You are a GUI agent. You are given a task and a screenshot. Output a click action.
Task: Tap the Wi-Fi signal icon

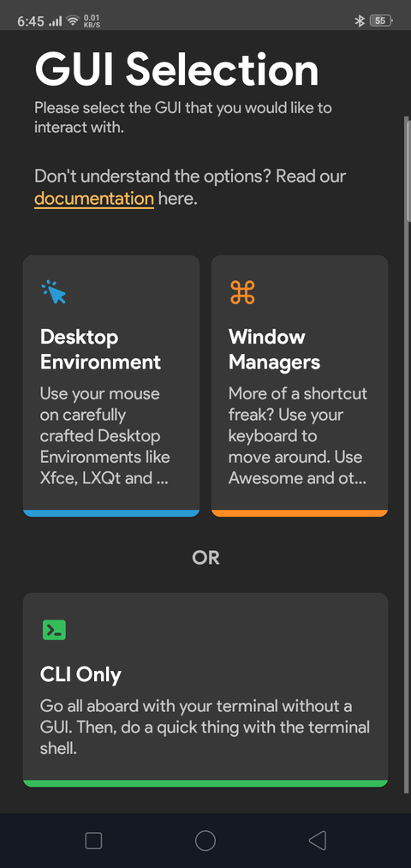point(73,21)
